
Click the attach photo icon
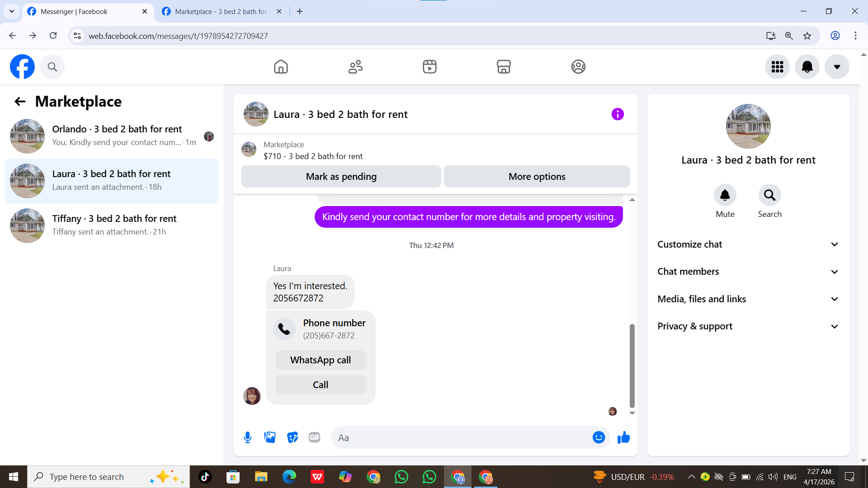[x=270, y=437]
